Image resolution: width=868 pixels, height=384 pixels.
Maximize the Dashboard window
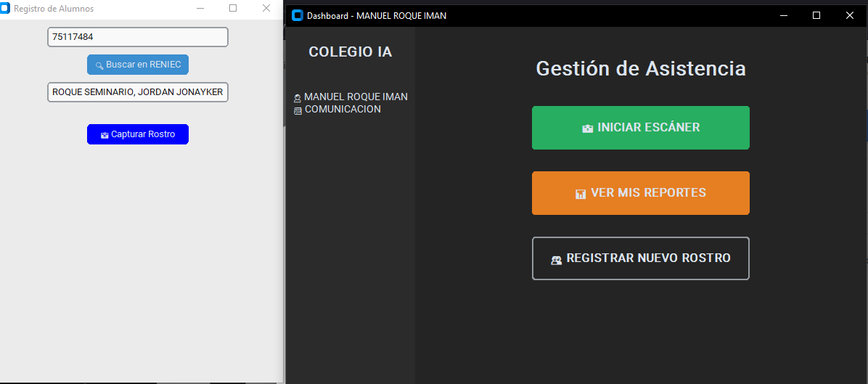pos(816,15)
